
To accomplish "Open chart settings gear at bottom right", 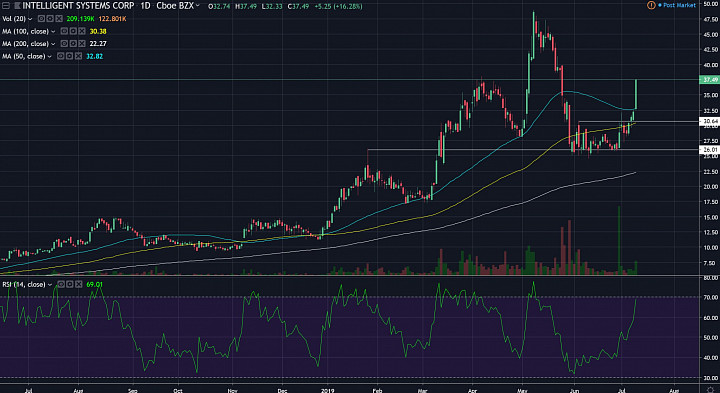I will pyautogui.click(x=710, y=390).
